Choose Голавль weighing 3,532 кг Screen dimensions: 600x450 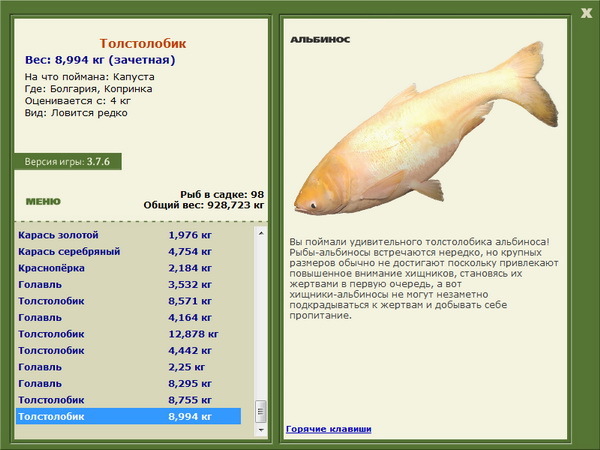point(128,285)
